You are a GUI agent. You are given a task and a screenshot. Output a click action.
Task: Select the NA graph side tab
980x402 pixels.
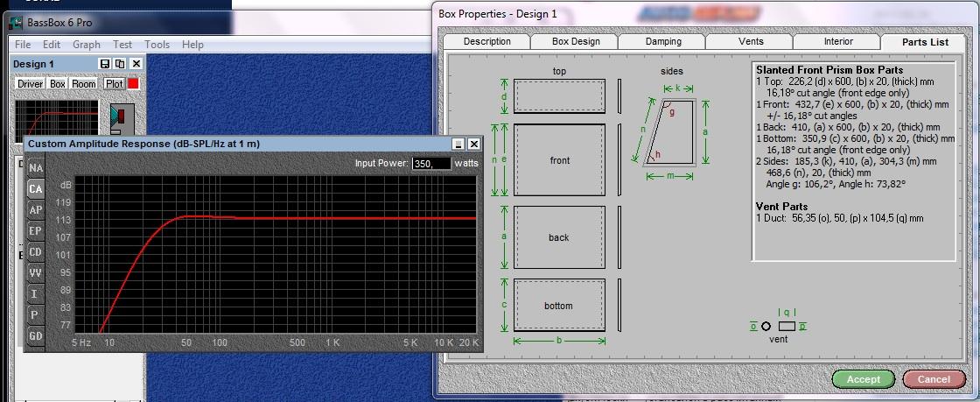[x=36, y=168]
